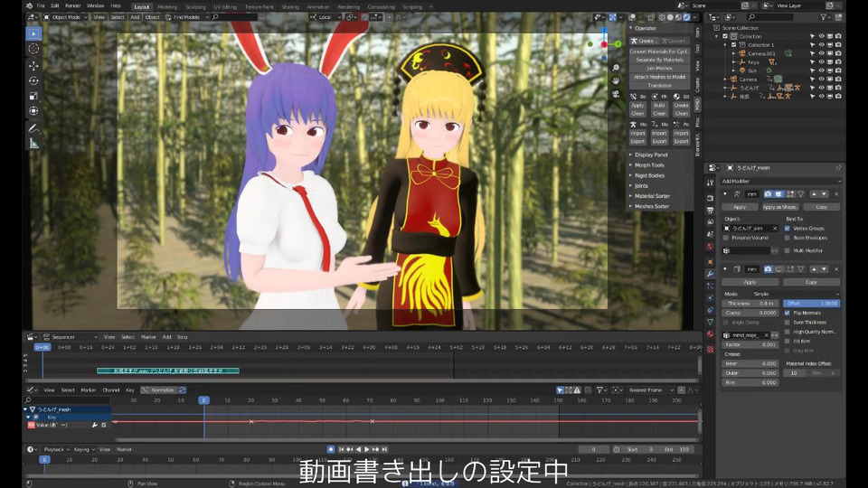The image size is (868, 488).
Task: Click the viewport zoom magnifier icon
Action: [x=616, y=68]
